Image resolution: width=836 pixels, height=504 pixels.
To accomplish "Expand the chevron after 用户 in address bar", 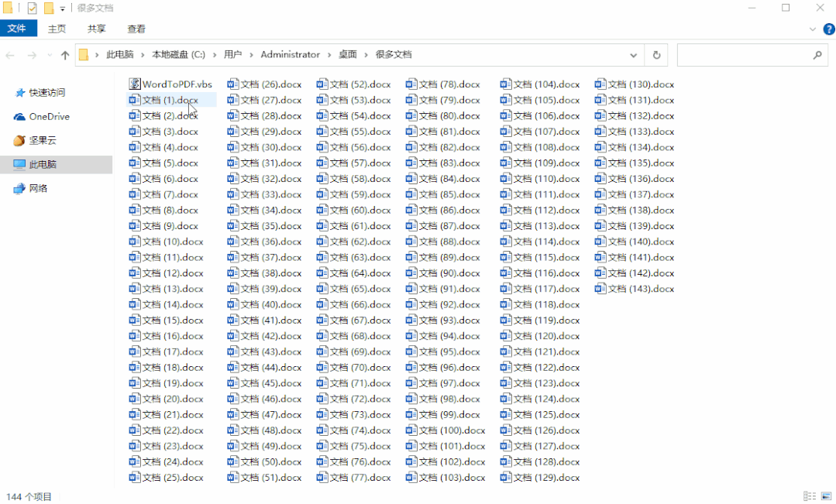I will coord(251,54).
